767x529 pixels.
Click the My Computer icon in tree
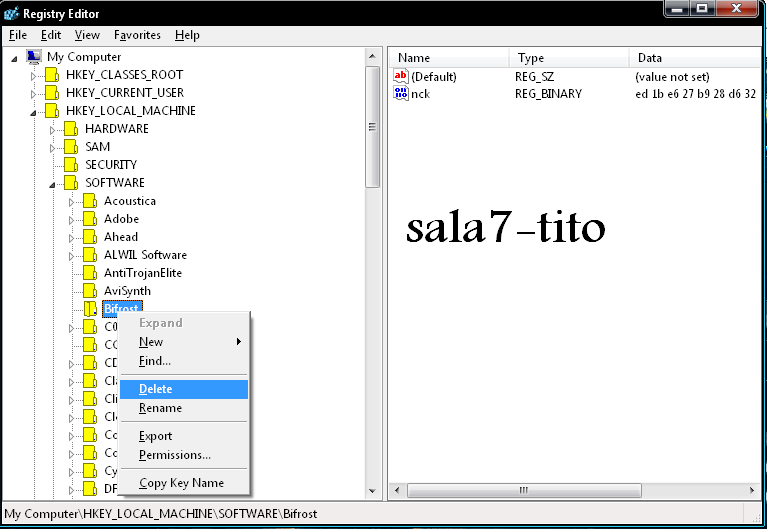(x=34, y=57)
